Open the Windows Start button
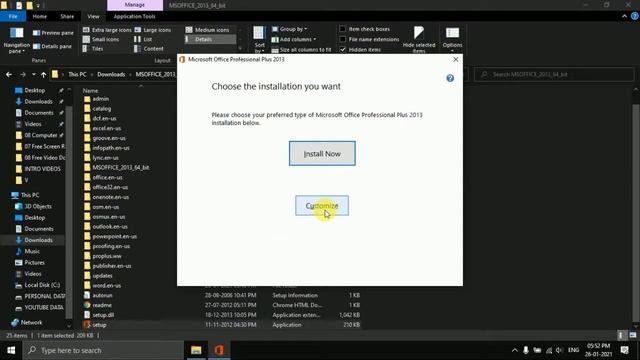 pyautogui.click(x=11, y=350)
